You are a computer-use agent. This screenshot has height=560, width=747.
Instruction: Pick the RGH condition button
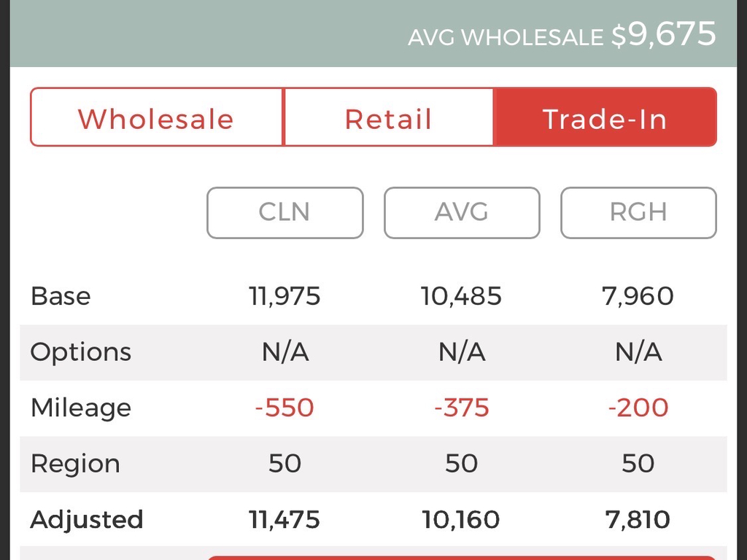click(x=638, y=212)
